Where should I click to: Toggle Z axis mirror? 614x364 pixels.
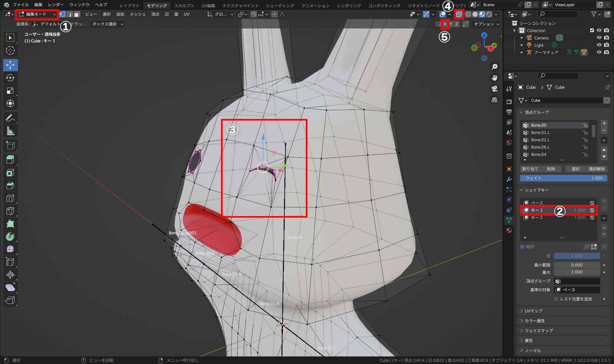click(456, 24)
